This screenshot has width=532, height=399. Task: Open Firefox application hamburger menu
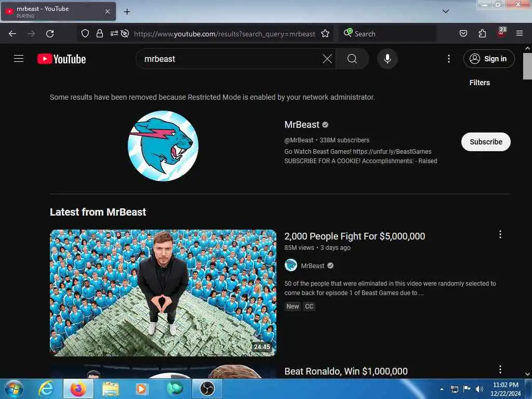pyautogui.click(x=519, y=33)
